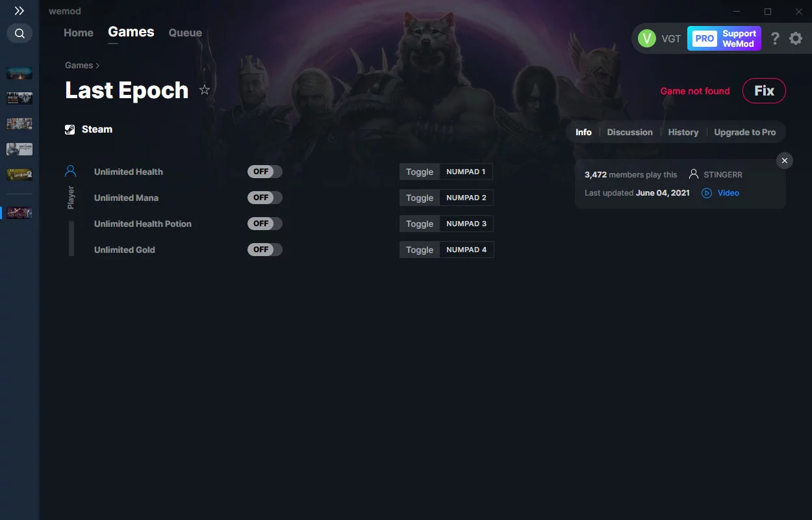The height and width of the screenshot is (520, 812).
Task: Play the trainer Video link
Action: [x=720, y=193]
